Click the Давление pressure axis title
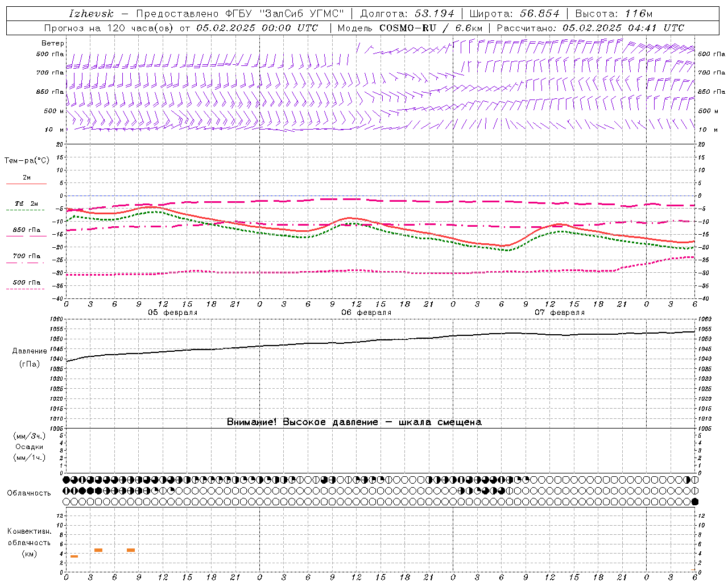 30,351
